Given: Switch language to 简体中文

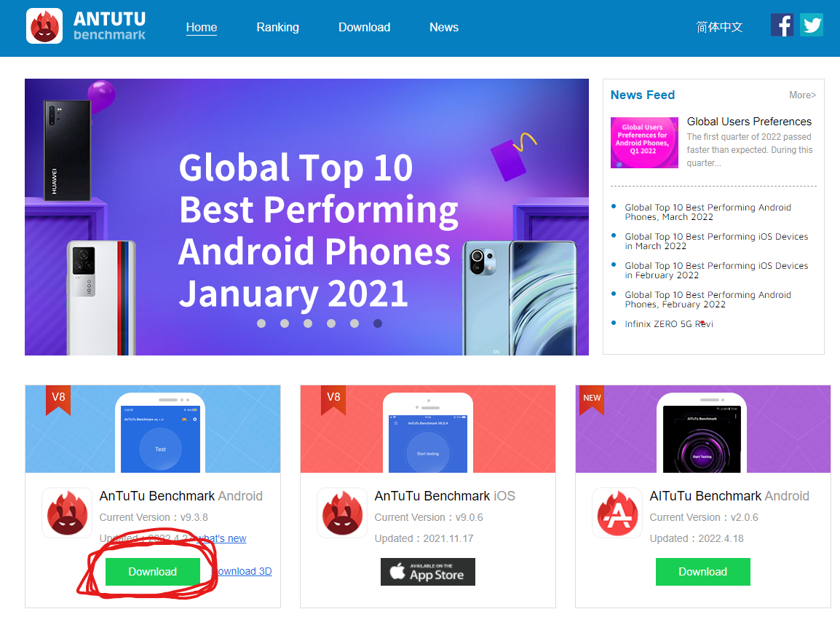Looking at the screenshot, I should click(x=719, y=28).
